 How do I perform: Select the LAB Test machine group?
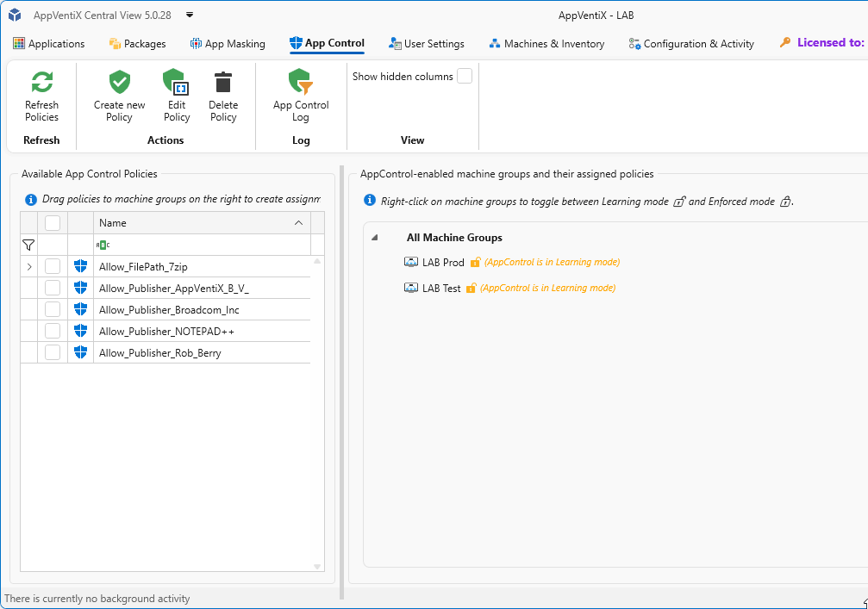(441, 289)
